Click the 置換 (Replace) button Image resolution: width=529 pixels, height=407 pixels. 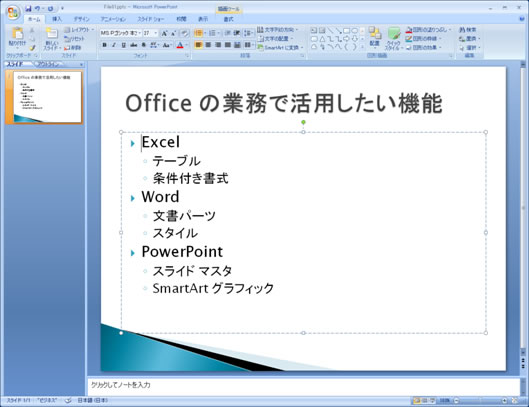[x=469, y=39]
